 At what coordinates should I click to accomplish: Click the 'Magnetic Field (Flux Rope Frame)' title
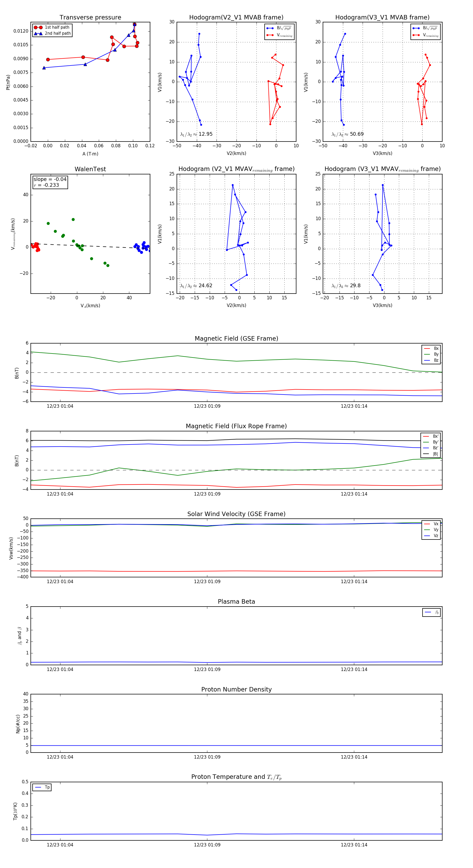(236, 426)
